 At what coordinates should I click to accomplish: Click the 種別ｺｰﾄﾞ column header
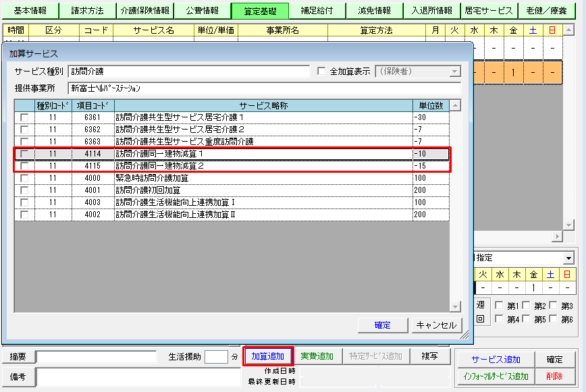pos(53,106)
